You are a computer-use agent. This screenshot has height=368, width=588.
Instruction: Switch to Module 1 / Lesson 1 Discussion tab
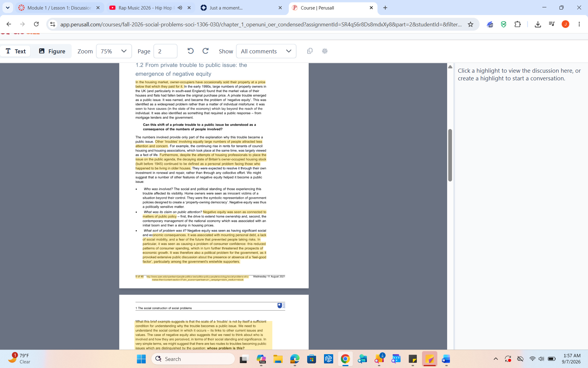[59, 8]
